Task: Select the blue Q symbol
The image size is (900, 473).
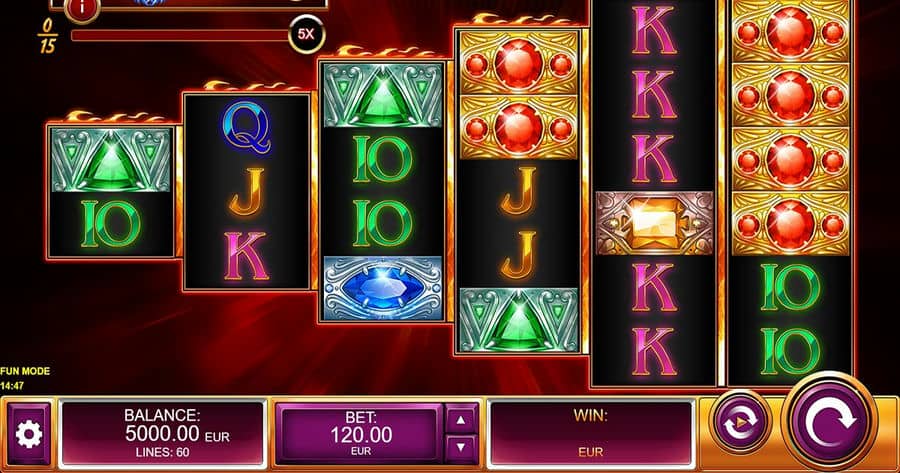Action: (x=246, y=127)
